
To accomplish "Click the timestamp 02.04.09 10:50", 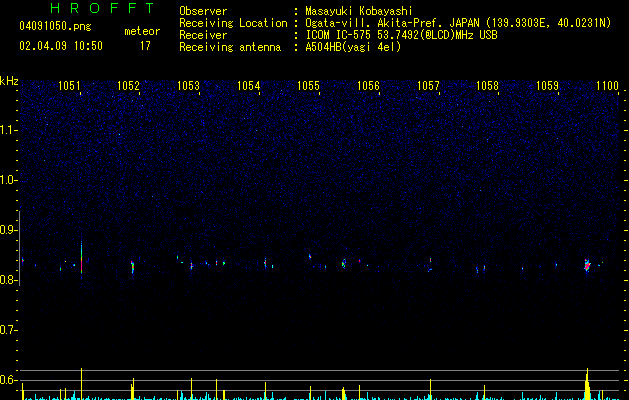I will click(x=61, y=46).
